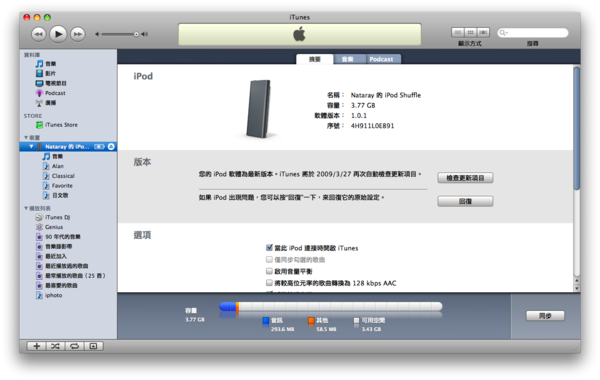
Task: Click the 同步 sync button
Action: [x=545, y=316]
